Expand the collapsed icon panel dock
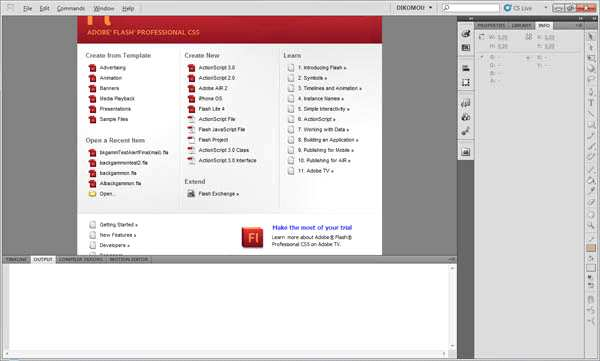Screen dimensions: 600x361 coord(471,18)
